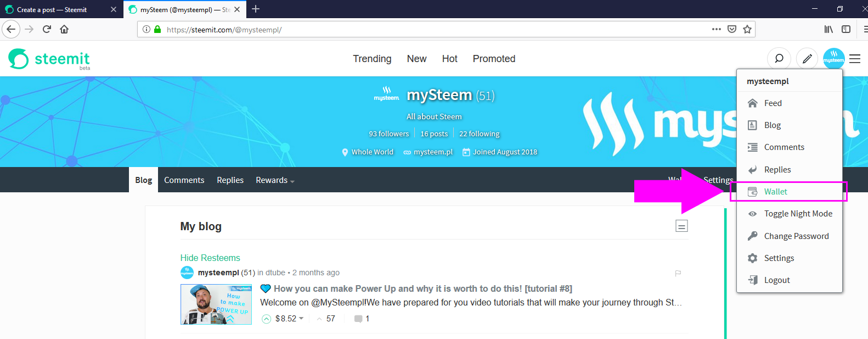Expand the $8.52 payout dropdown
868x339 pixels.
pos(289,319)
